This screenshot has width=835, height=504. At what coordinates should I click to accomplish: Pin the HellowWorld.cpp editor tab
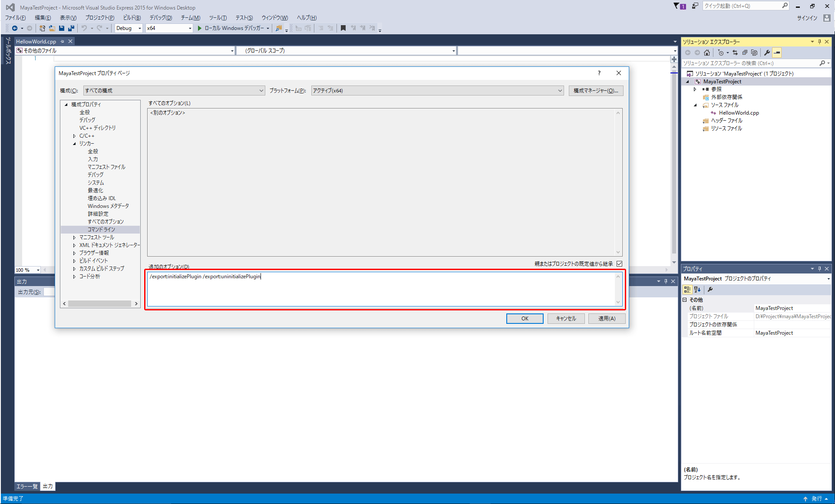click(63, 42)
